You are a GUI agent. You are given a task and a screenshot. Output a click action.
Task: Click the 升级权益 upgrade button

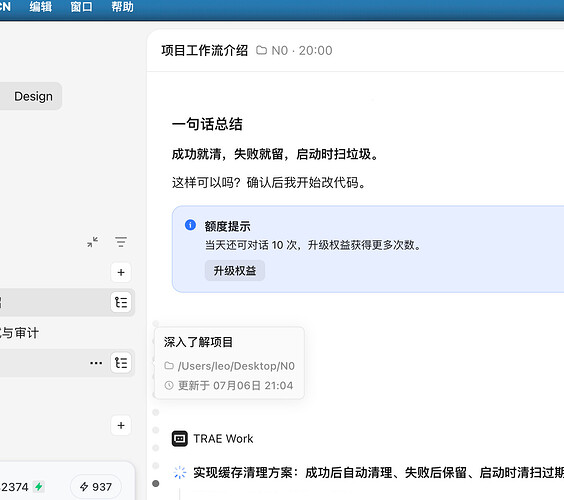[x=235, y=271]
